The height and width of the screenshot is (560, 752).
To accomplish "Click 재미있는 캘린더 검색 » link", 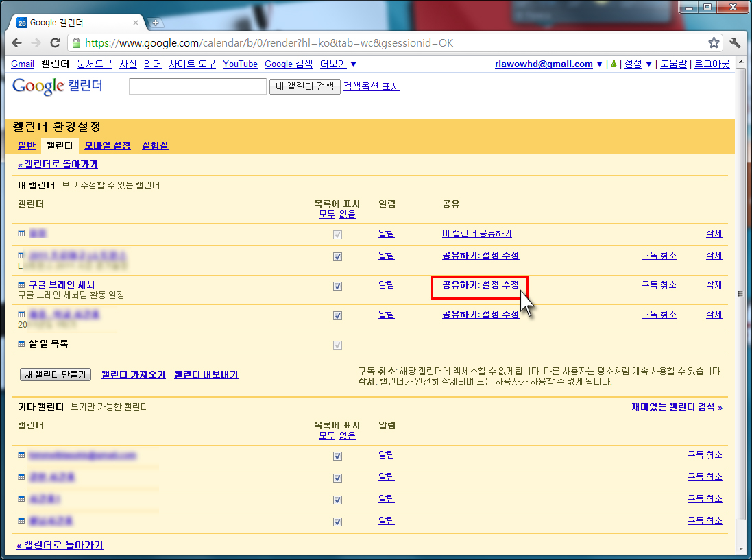I will tap(677, 406).
